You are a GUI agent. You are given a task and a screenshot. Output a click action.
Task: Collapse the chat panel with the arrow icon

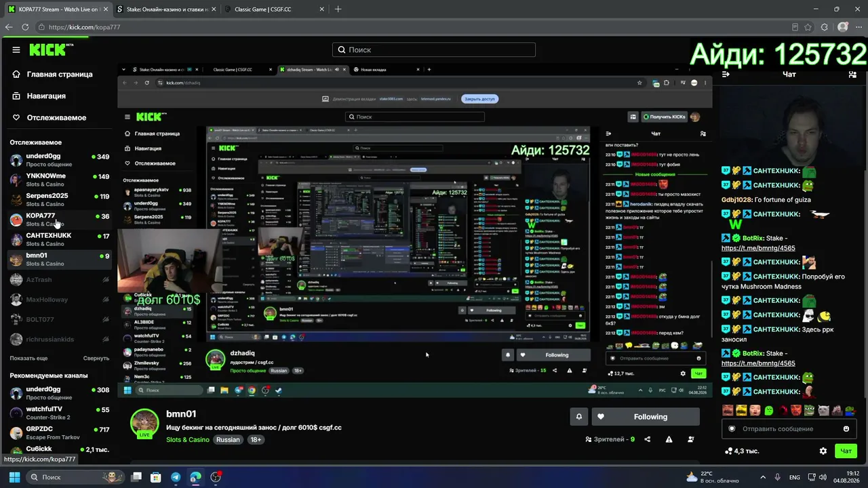pos(726,75)
